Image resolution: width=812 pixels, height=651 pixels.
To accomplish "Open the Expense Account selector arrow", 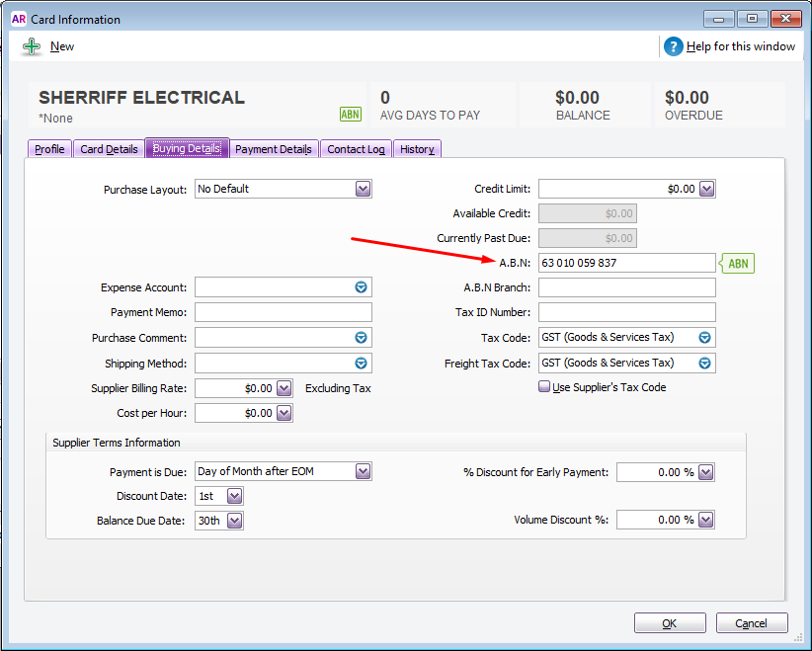I will tap(361, 287).
